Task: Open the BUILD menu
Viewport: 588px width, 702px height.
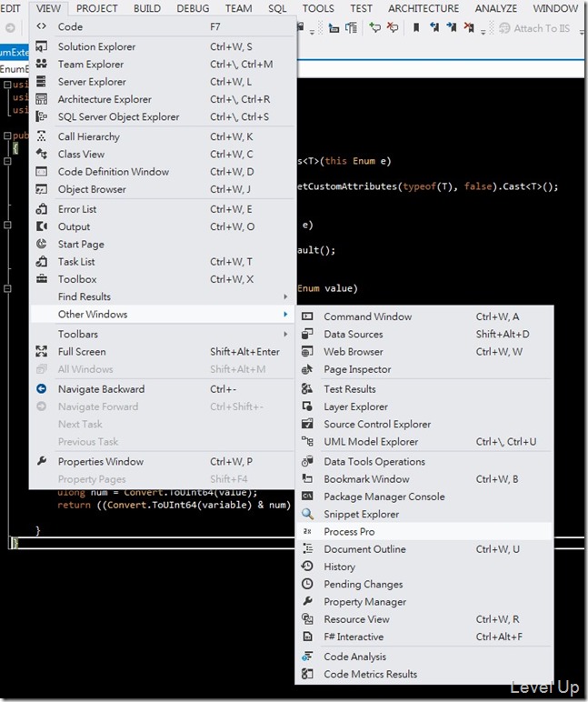Action: (x=147, y=8)
